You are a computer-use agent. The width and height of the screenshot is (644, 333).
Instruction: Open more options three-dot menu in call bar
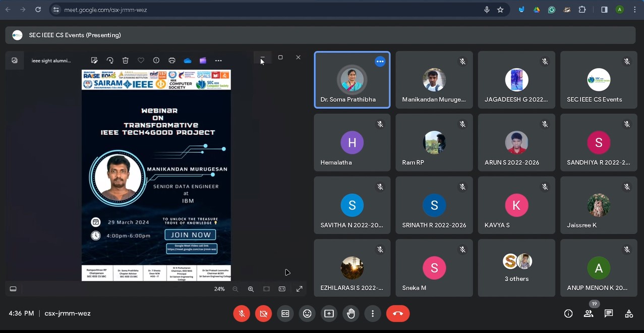tap(373, 313)
